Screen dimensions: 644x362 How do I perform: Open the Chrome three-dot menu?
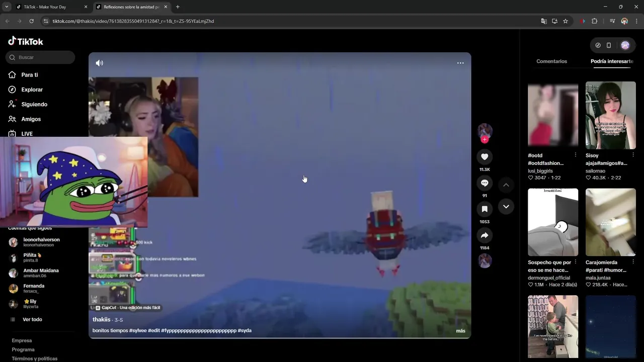click(636, 21)
